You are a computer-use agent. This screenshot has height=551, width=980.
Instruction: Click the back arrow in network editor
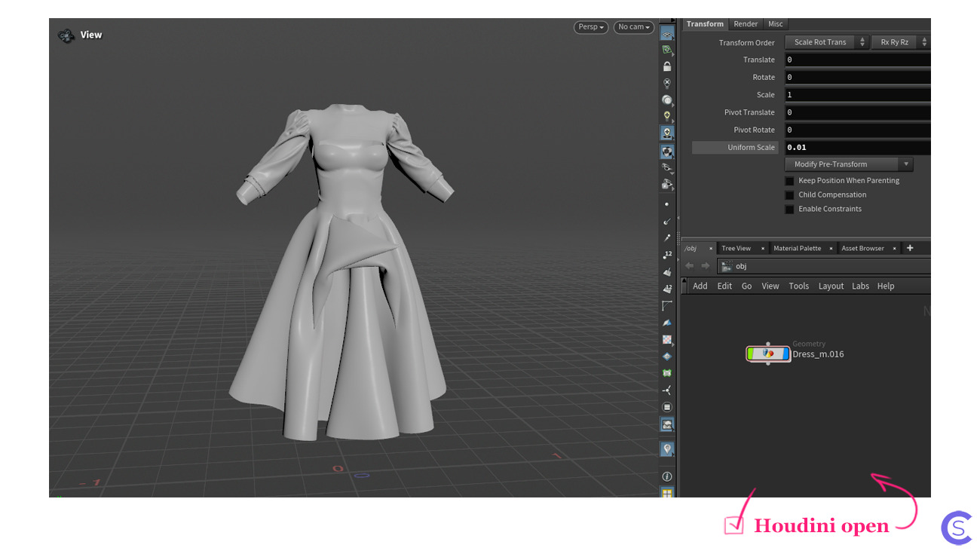(689, 266)
